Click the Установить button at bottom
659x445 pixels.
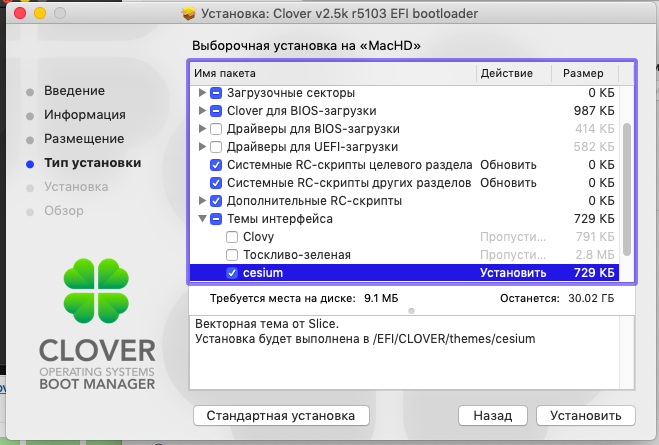pyautogui.click(x=586, y=416)
